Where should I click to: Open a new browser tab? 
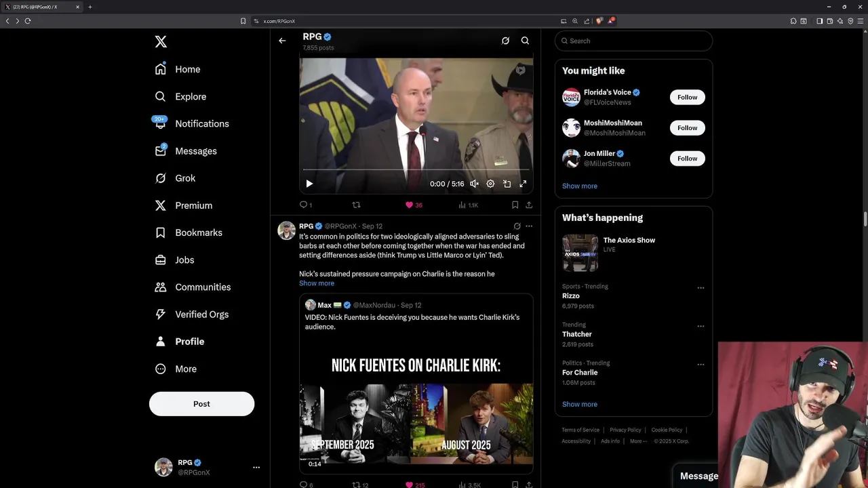click(x=90, y=7)
